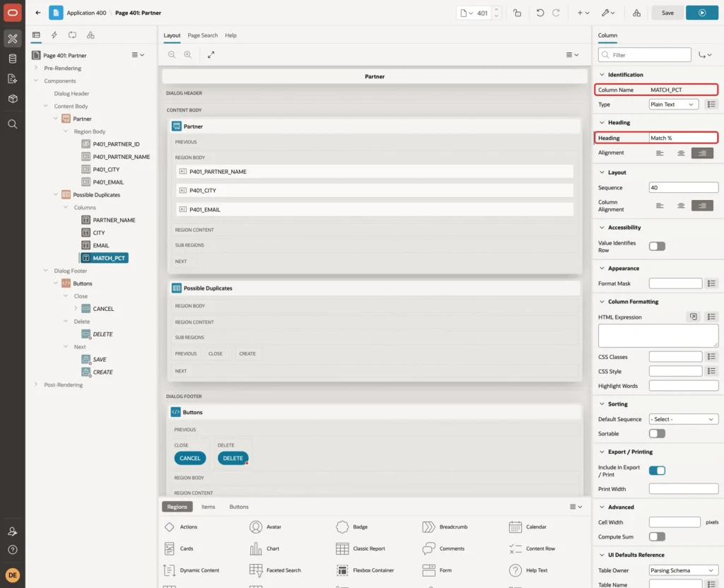
Task: Click the DE user avatar
Action: [13, 575]
